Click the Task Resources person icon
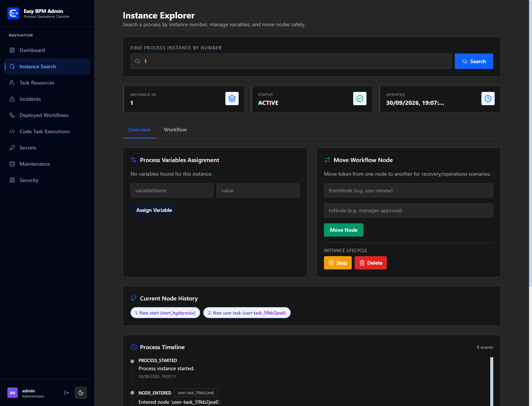The width and height of the screenshot is (532, 406). click(x=12, y=83)
